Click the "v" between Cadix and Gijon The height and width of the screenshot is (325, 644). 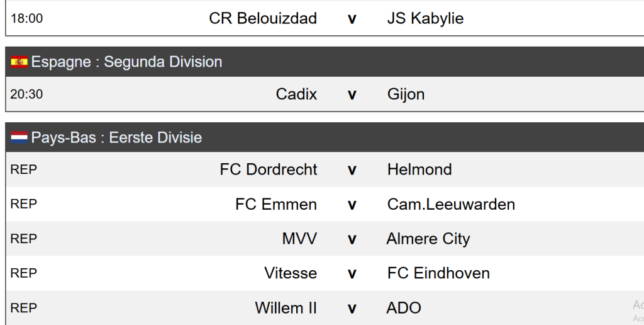pyautogui.click(x=352, y=94)
